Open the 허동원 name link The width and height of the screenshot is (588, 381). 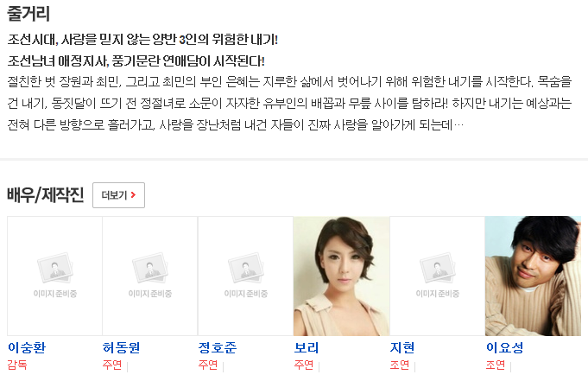pos(121,347)
